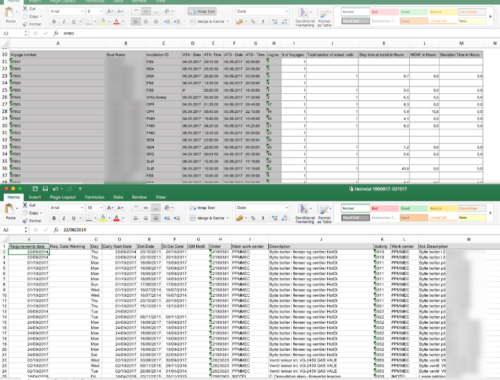Click red font color button in lower ribbon
The image size is (500, 380).
(x=116, y=218)
